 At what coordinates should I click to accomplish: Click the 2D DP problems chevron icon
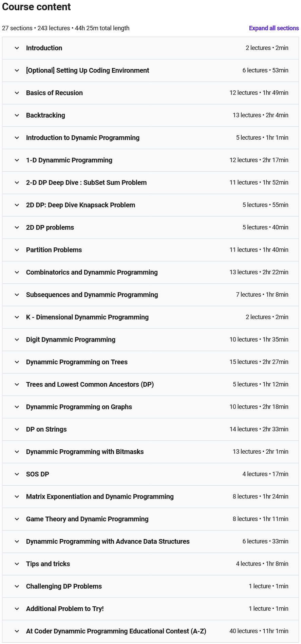17,227
